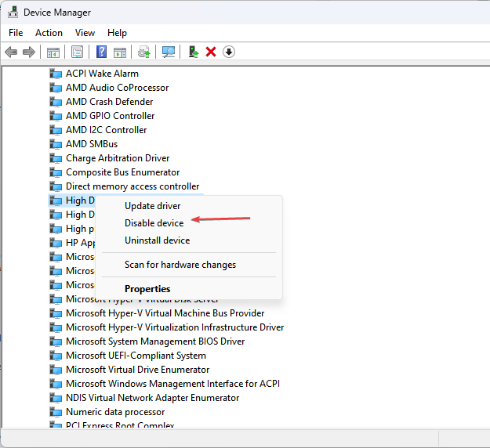Screen dimensions: 490x448
Task: Open the Help menu
Action: click(x=117, y=33)
